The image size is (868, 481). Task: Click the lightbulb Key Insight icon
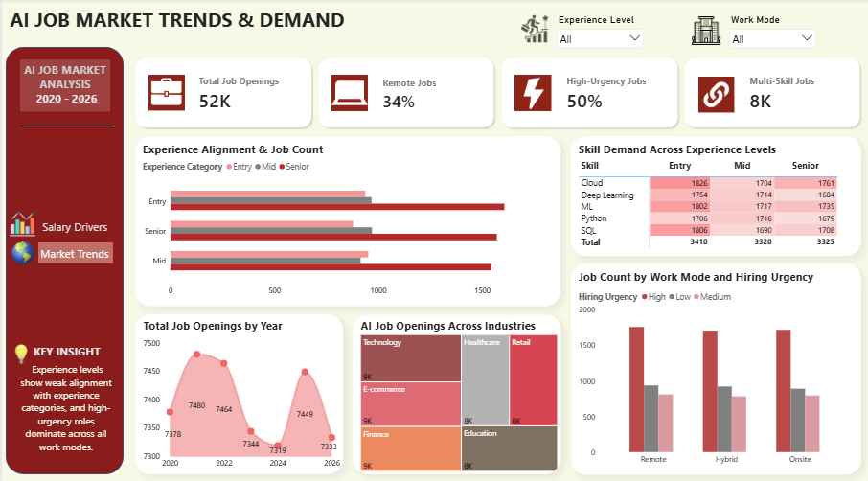(21, 354)
